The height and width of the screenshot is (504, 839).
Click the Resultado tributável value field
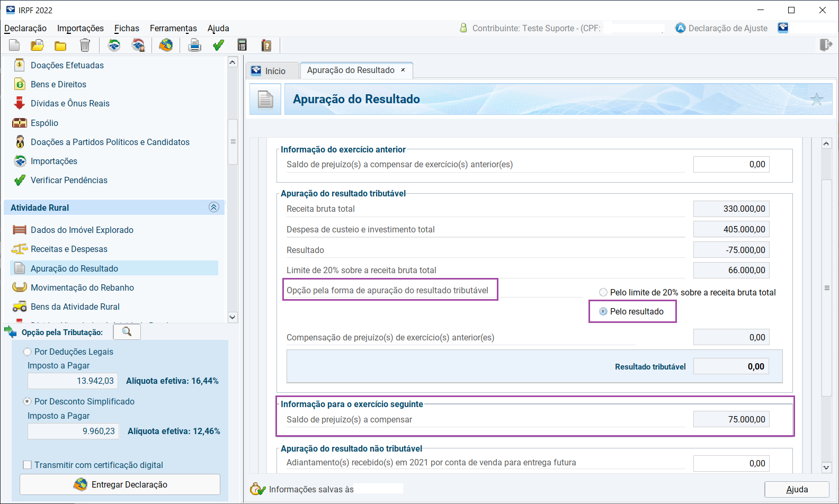click(x=731, y=366)
